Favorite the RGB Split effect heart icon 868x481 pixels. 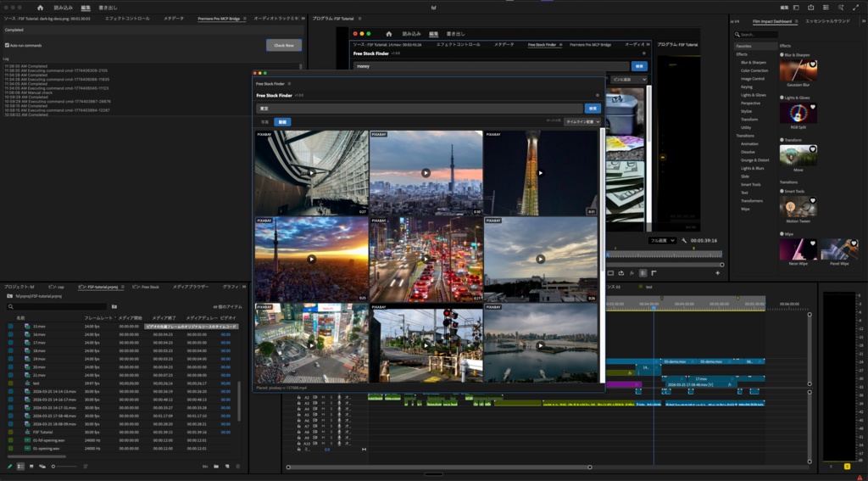click(x=813, y=106)
